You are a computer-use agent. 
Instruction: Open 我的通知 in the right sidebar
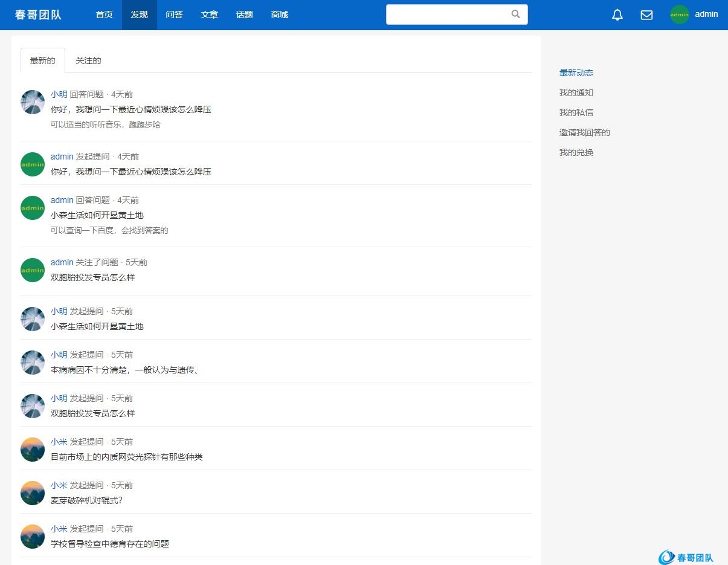[x=576, y=92]
